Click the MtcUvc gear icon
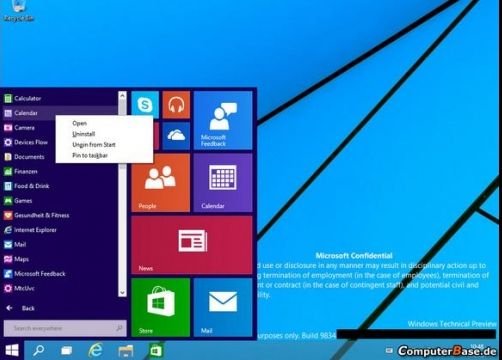Screen dimensions: 502x360 pyautogui.click(x=8, y=288)
